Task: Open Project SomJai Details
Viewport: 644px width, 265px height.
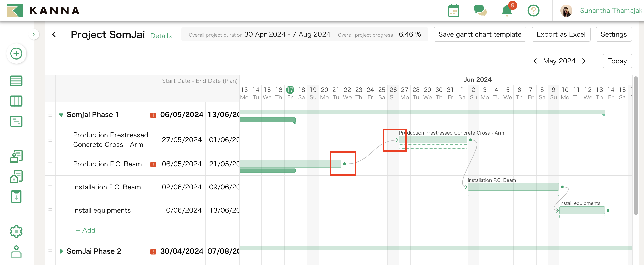Action: [161, 36]
